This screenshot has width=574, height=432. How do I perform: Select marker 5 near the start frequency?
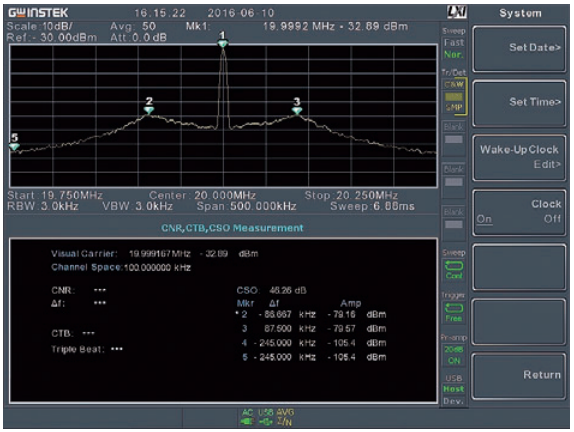pyautogui.click(x=14, y=142)
